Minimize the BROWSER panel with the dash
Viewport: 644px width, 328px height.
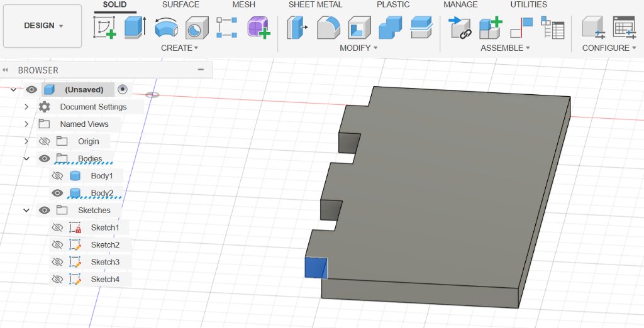click(201, 70)
